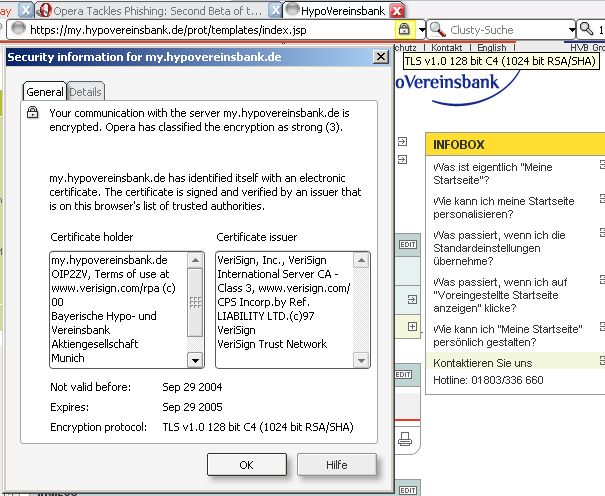Switch to the Details tab
This screenshot has height=496, width=605.
[85, 92]
